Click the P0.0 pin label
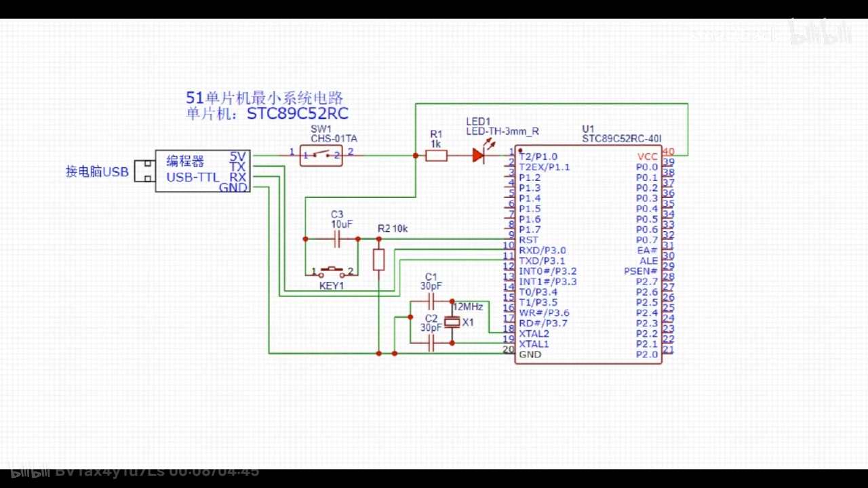 pos(647,167)
